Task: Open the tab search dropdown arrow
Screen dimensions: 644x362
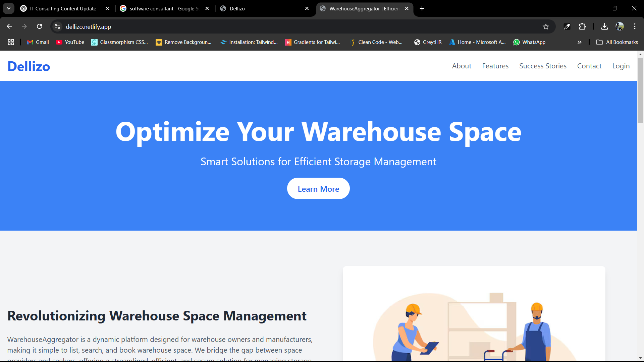Action: tap(8, 8)
